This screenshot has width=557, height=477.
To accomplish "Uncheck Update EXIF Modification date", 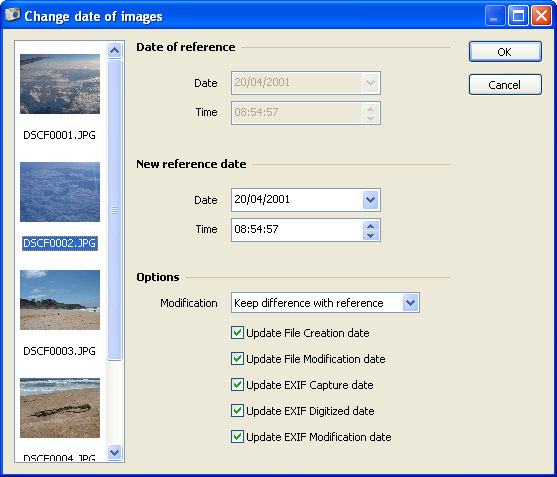I will coord(237,437).
